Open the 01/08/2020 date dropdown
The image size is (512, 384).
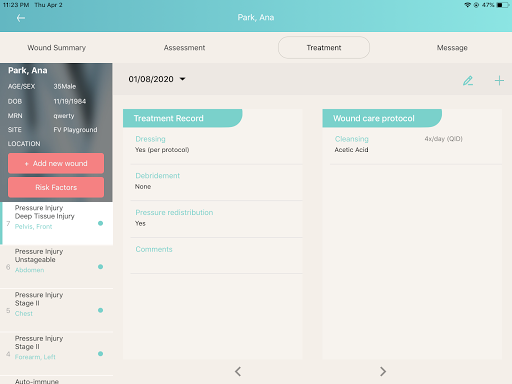click(x=157, y=79)
